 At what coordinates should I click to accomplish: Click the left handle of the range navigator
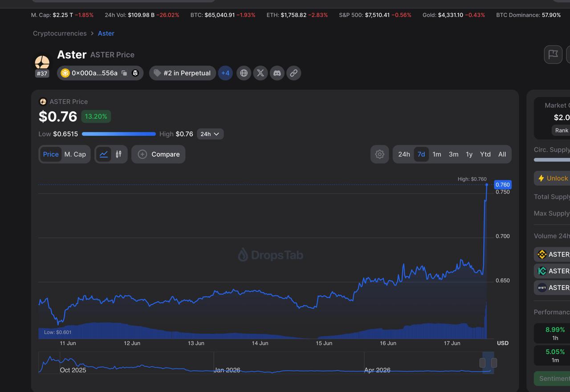click(x=482, y=363)
